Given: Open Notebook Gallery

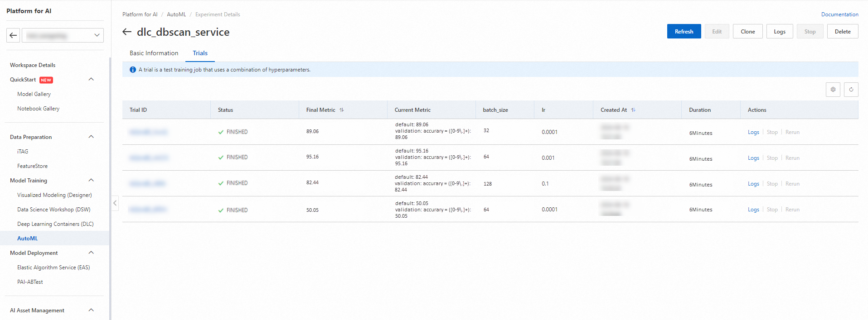Looking at the screenshot, I should tap(38, 109).
